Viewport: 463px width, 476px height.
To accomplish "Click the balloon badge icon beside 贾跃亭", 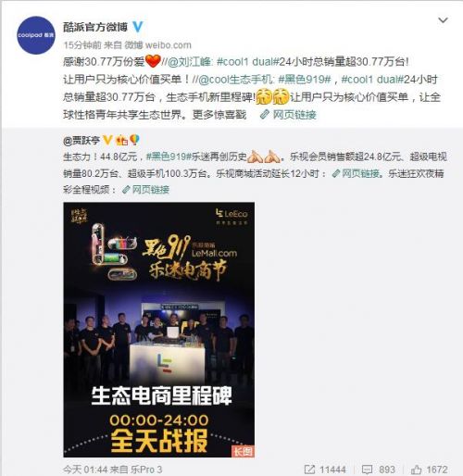I will tap(134, 140).
